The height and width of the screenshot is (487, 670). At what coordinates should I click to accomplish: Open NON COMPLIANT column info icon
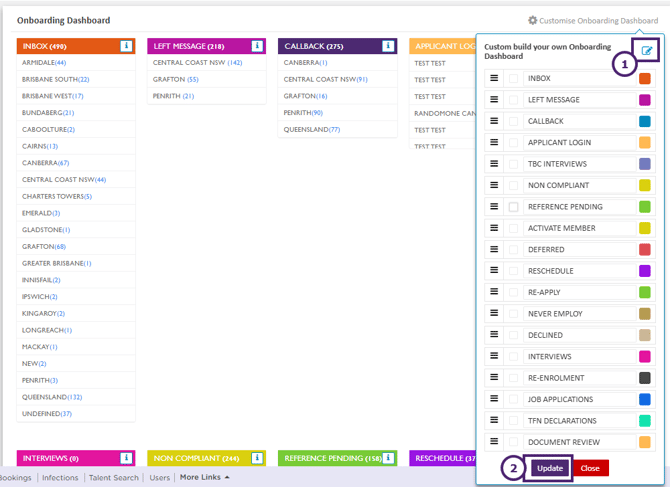[257, 458]
